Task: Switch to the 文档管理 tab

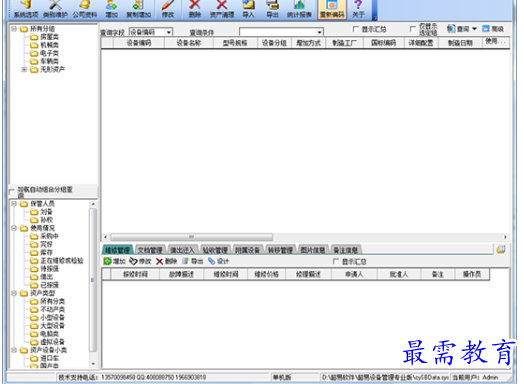Action: [150, 250]
